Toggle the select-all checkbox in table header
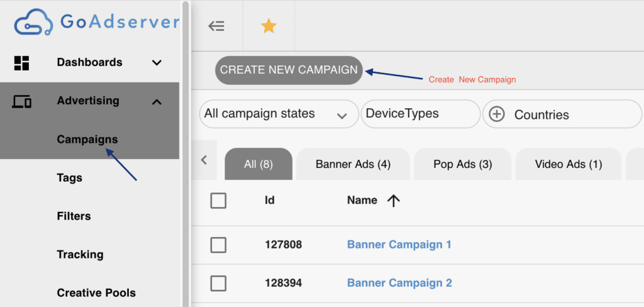Viewport: 644px width, 307px height. point(218,201)
